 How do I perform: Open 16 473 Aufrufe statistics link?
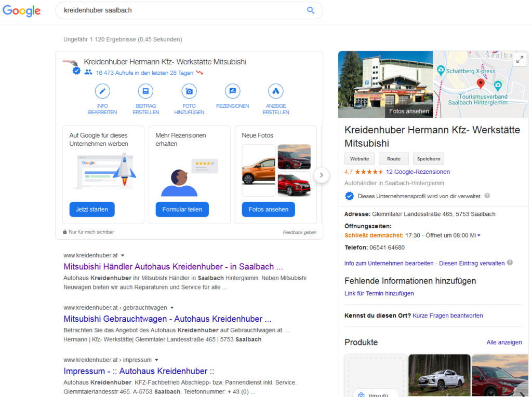point(144,73)
